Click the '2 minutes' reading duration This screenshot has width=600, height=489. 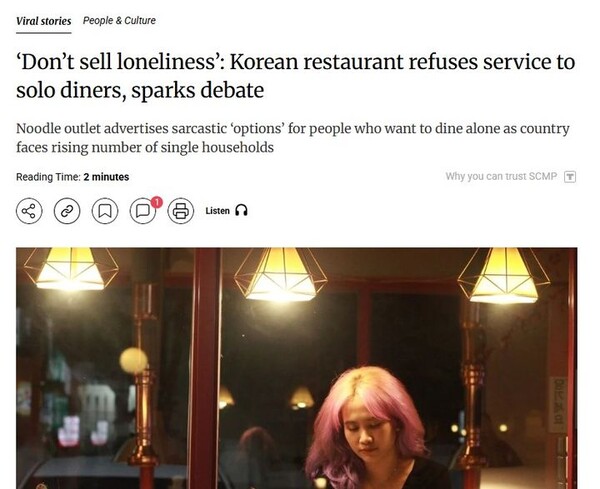click(x=106, y=177)
